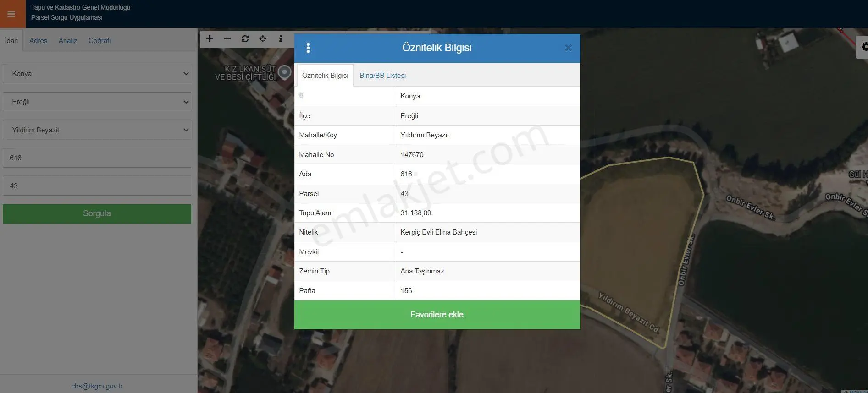Click the Parsel value 43 in table
Image resolution: width=868 pixels, height=393 pixels.
click(404, 194)
